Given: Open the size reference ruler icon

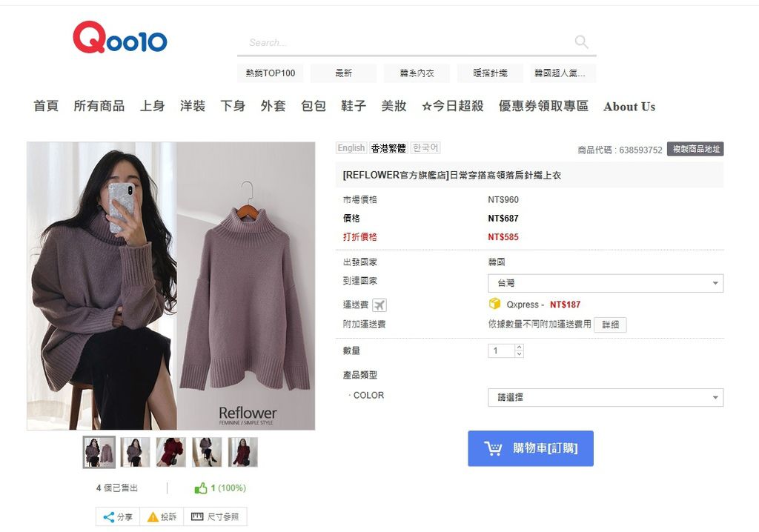Looking at the screenshot, I should pos(197,516).
